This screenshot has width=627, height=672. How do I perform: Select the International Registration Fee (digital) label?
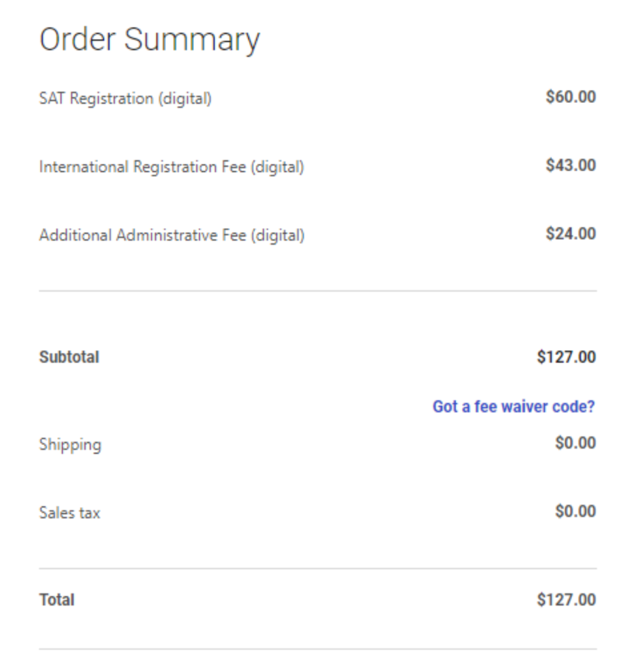(x=171, y=167)
